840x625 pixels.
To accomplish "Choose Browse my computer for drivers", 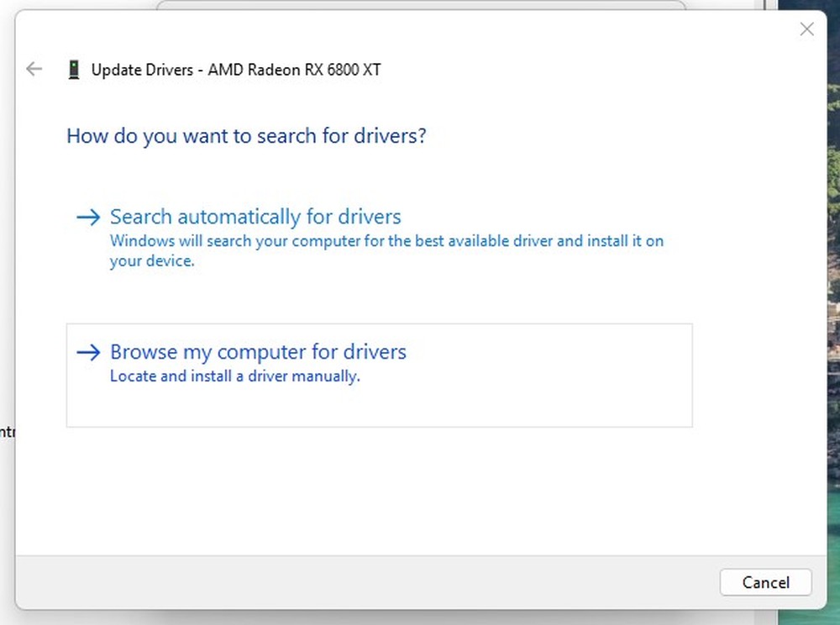I will 380,375.
